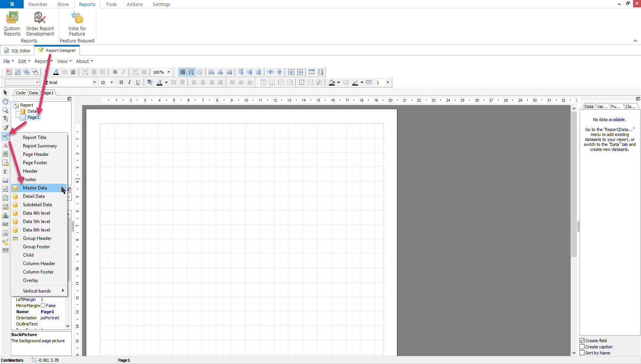
Task: Toggle the Create field checkbox
Action: point(582,341)
